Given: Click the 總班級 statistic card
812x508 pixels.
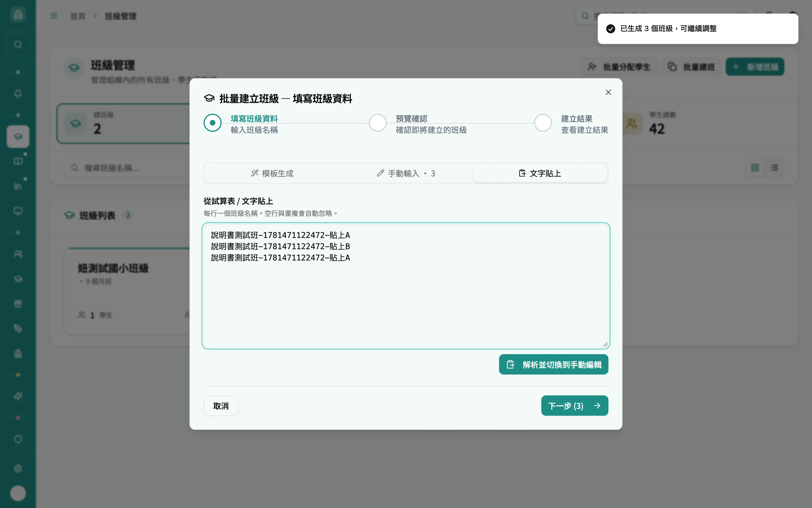Looking at the screenshot, I should point(123,124).
